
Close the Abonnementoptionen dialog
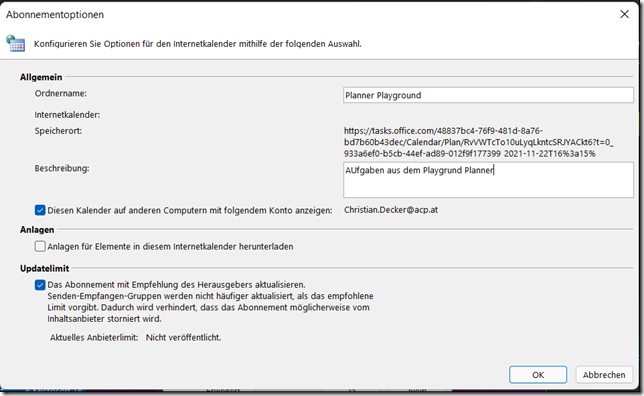[x=624, y=14]
